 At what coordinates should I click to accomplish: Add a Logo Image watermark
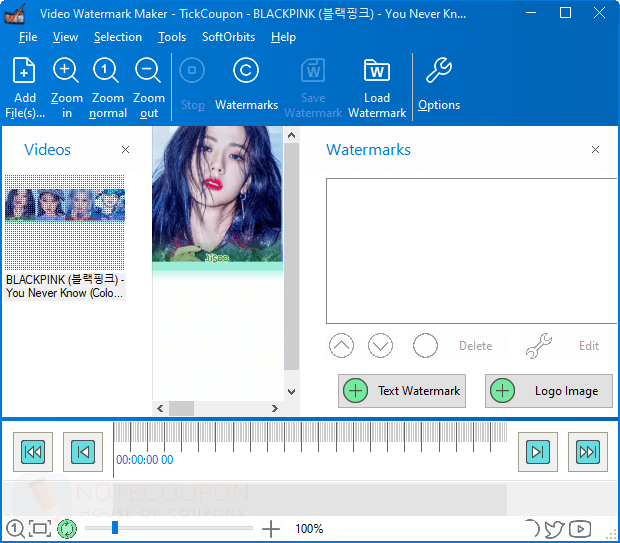(x=549, y=391)
